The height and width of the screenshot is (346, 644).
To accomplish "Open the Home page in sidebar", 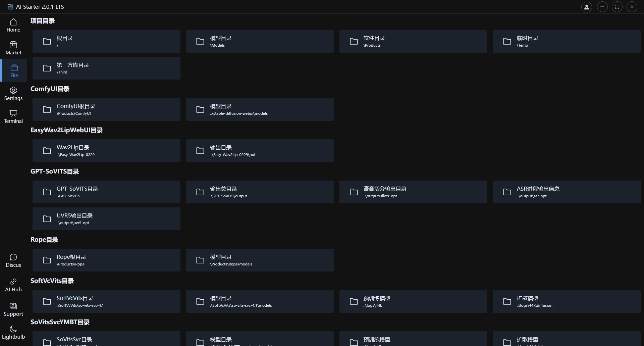I will (x=13, y=26).
